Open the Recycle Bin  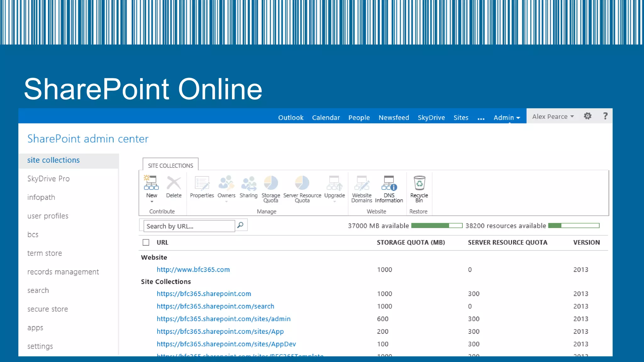(419, 189)
